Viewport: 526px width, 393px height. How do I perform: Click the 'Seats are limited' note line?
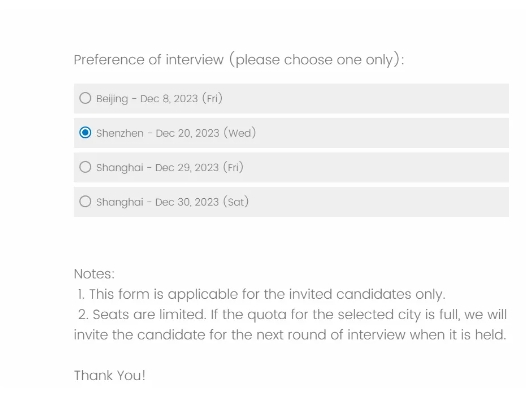tap(292, 315)
